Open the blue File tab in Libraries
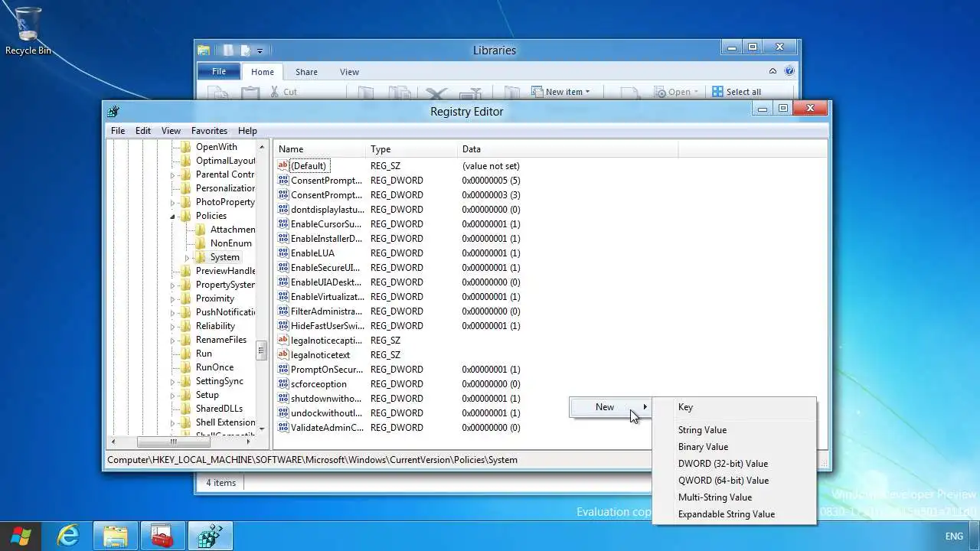Viewport: 980px width, 551px height. (219, 72)
